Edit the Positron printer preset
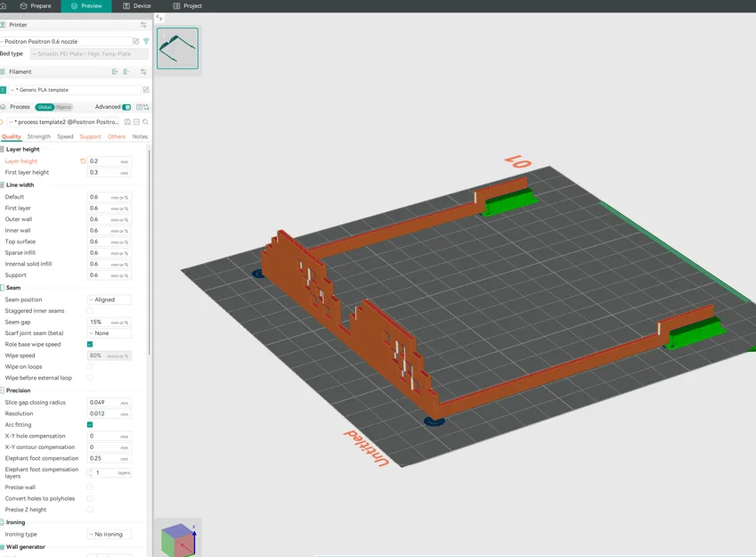Screen dimensions: 756x557 136,42
